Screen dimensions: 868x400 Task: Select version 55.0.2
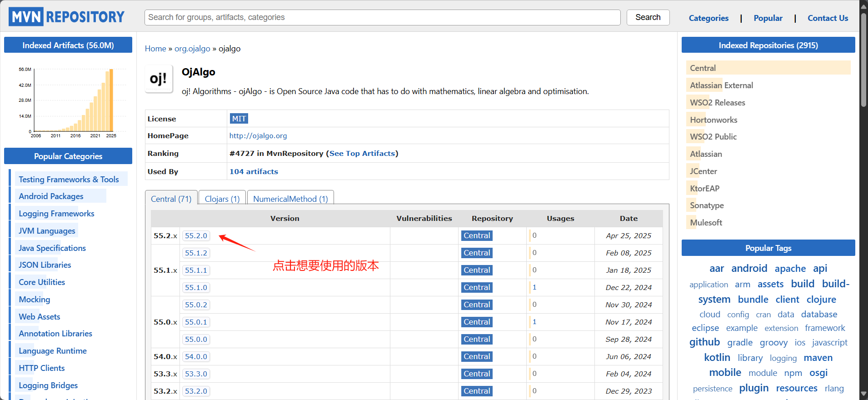point(196,305)
